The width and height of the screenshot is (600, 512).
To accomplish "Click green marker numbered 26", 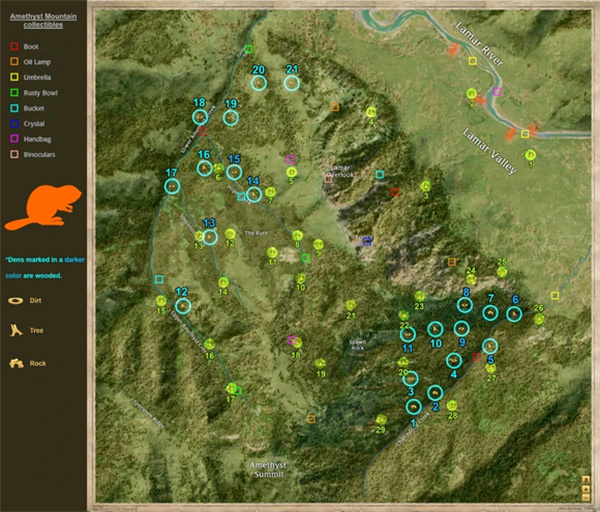I will 539,318.
